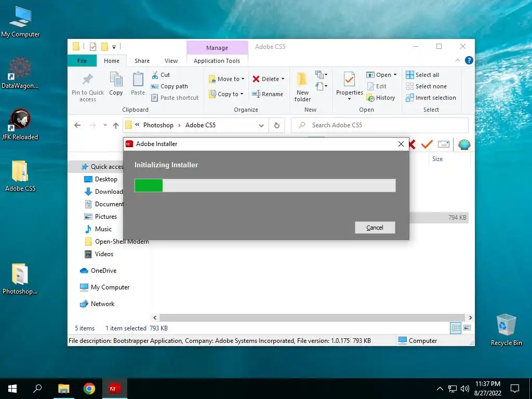The height and width of the screenshot is (399, 532).
Task: Open Properties checkmark icon
Action: point(349,79)
